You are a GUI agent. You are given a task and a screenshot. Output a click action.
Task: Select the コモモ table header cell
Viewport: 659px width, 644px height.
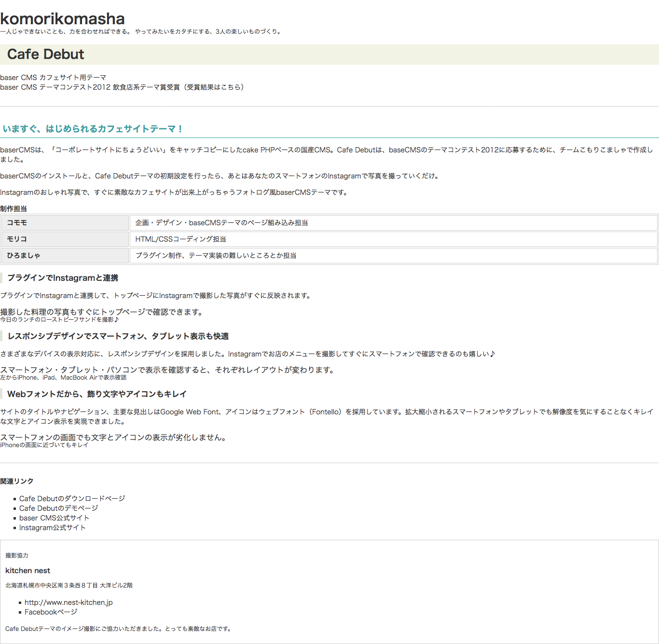click(x=65, y=223)
